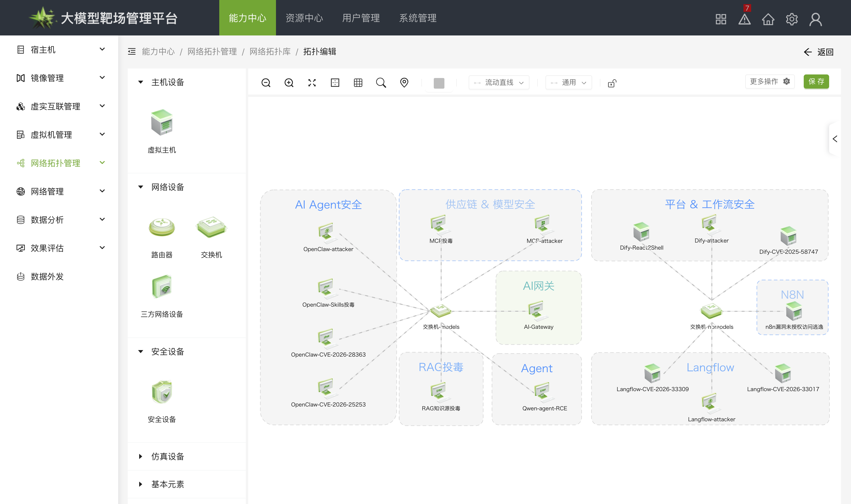Screen dimensions: 851x504
Task: Click the location pin icon
Action: coord(404,82)
